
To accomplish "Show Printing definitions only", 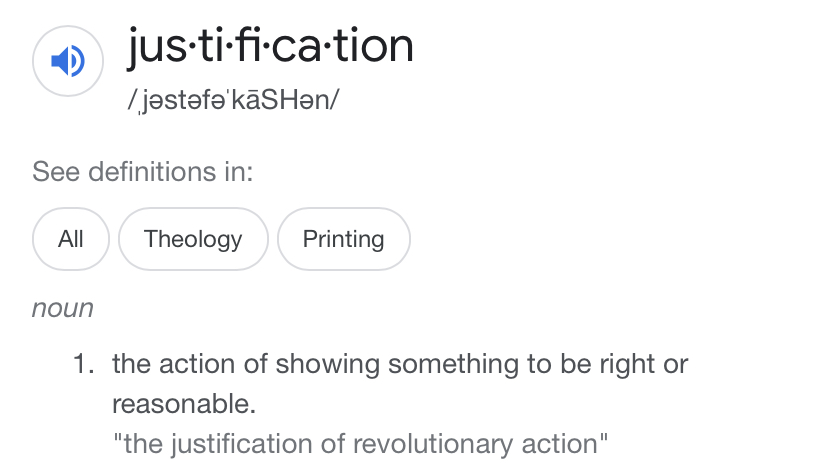I will (344, 239).
